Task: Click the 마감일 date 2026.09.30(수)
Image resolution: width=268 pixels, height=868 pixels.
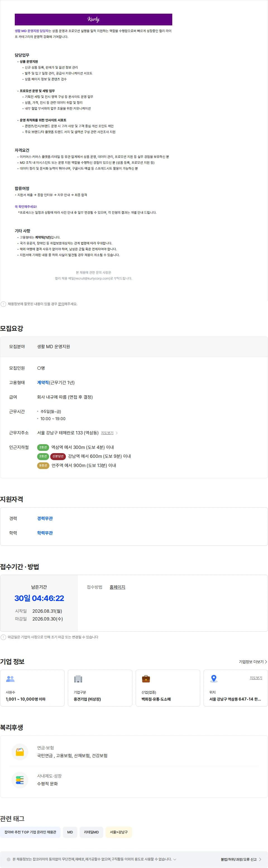Action: [47, 619]
